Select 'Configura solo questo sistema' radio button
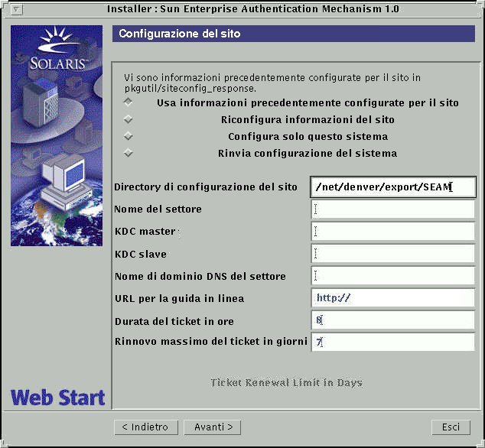 (128, 136)
